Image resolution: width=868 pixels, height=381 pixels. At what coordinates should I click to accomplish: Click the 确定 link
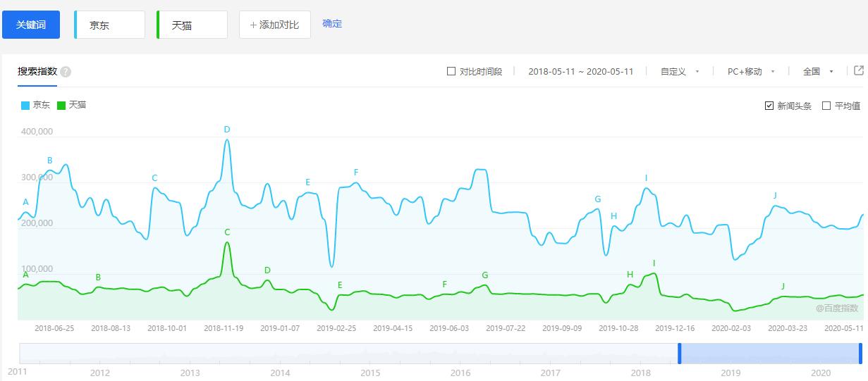(332, 24)
